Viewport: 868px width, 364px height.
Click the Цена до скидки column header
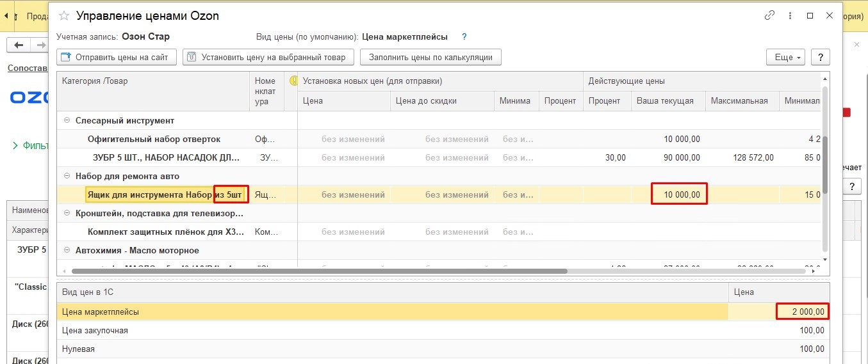pos(441,100)
